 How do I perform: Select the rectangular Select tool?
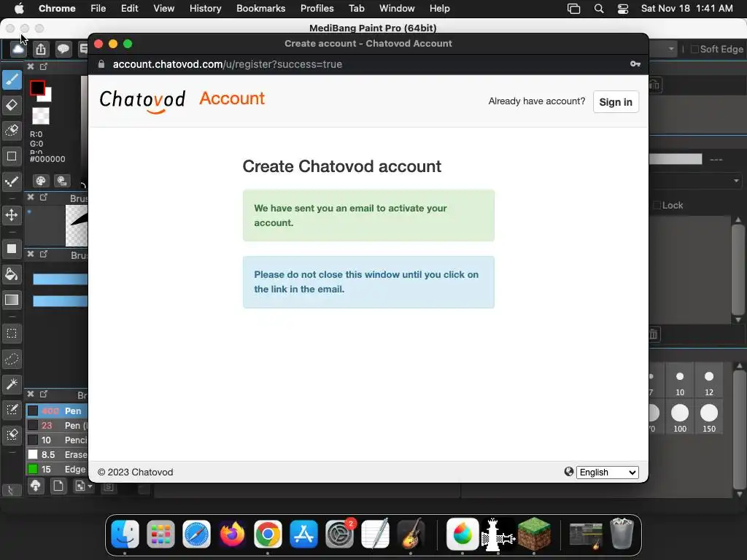click(12, 333)
